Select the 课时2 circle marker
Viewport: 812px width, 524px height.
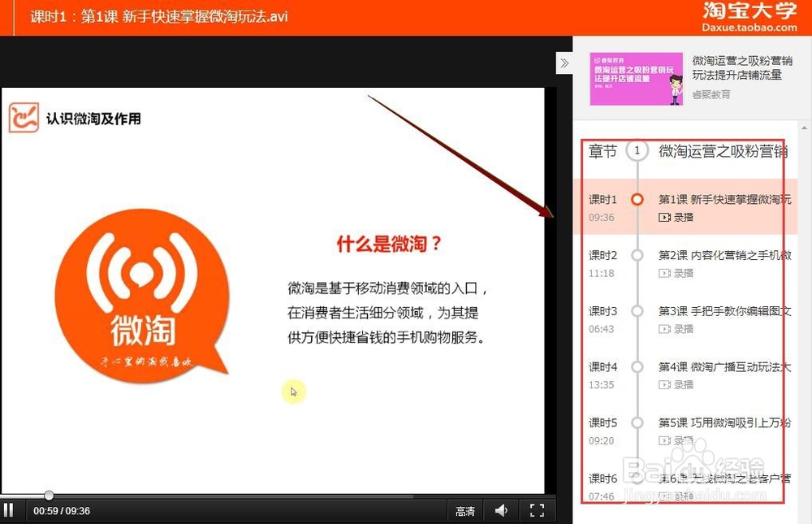click(637, 254)
